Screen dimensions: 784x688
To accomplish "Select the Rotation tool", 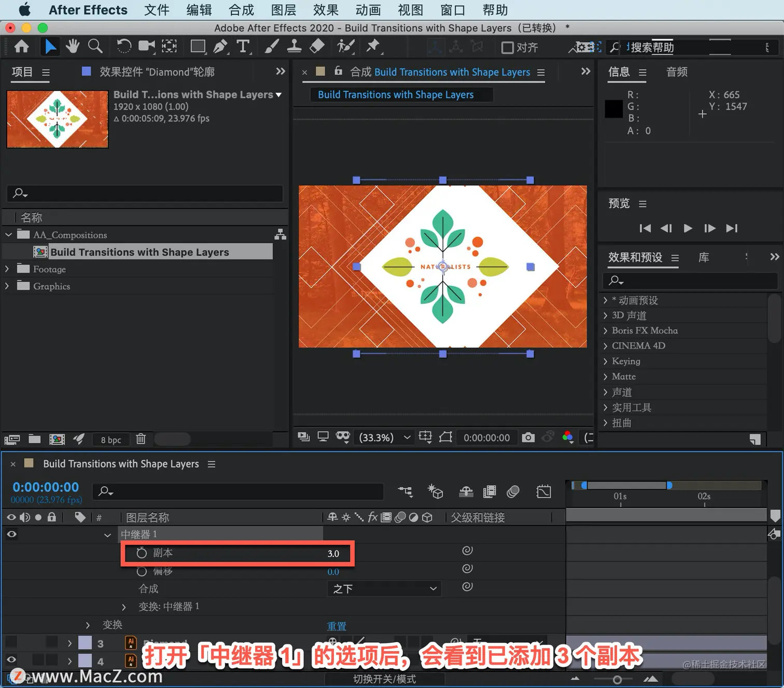I will pyautogui.click(x=123, y=47).
